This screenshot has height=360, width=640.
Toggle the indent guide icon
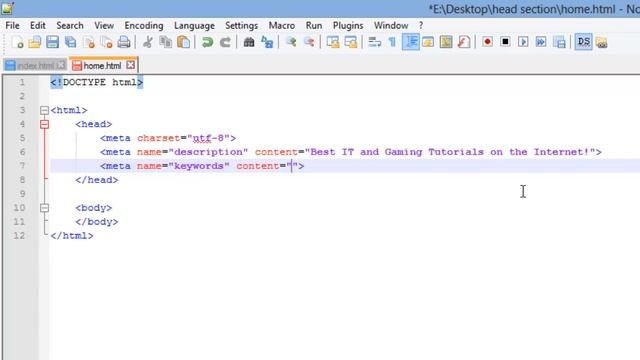pyautogui.click(x=411, y=42)
